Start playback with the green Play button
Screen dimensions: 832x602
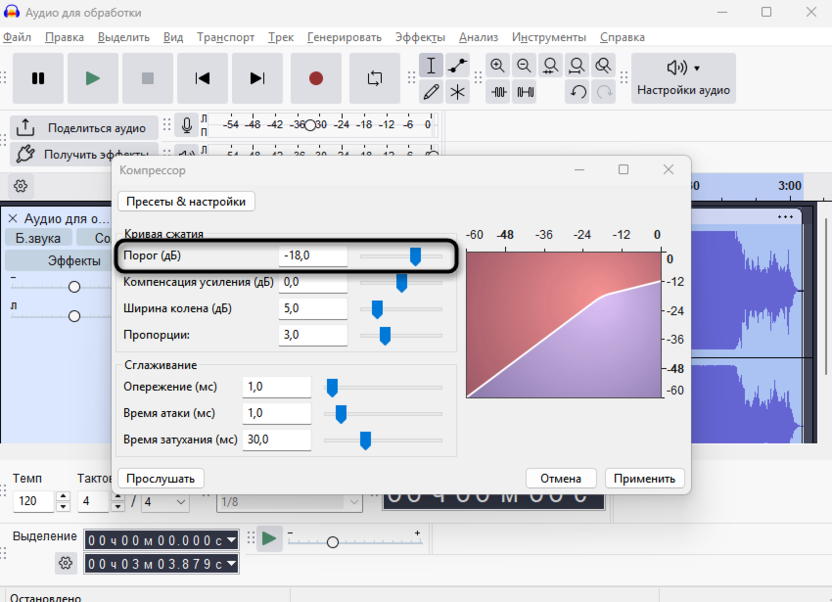93,78
